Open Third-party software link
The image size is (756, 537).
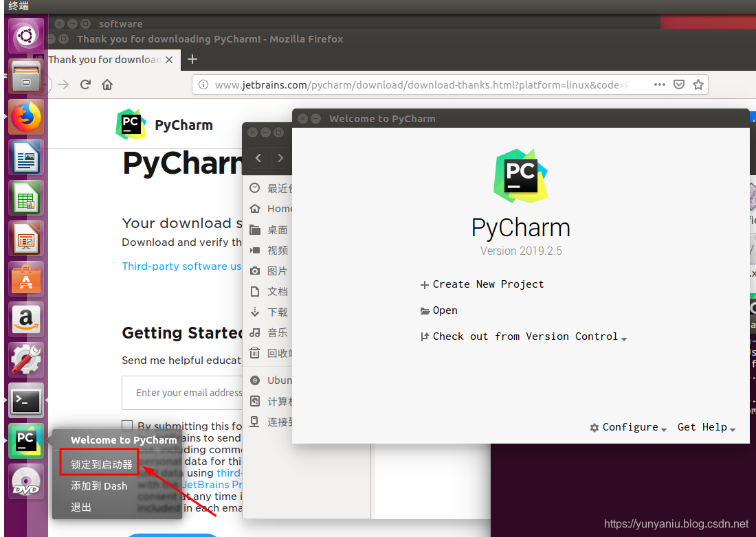click(181, 266)
